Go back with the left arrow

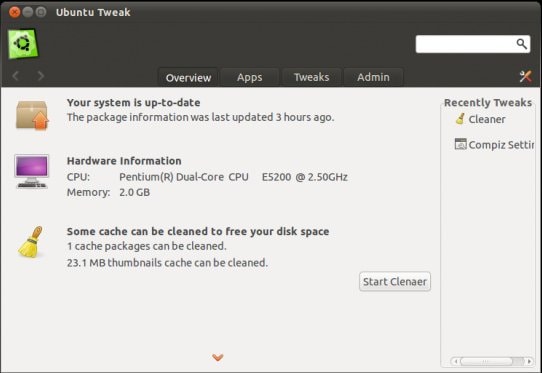tap(16, 76)
